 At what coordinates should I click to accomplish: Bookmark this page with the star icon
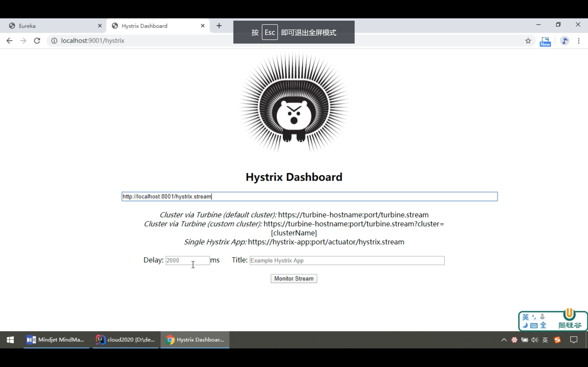pos(528,41)
